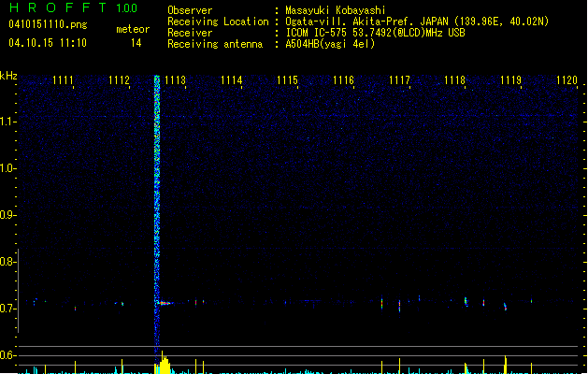Click the 1116 time axis marker
Viewport: 588px width, 374px height.
(x=343, y=80)
